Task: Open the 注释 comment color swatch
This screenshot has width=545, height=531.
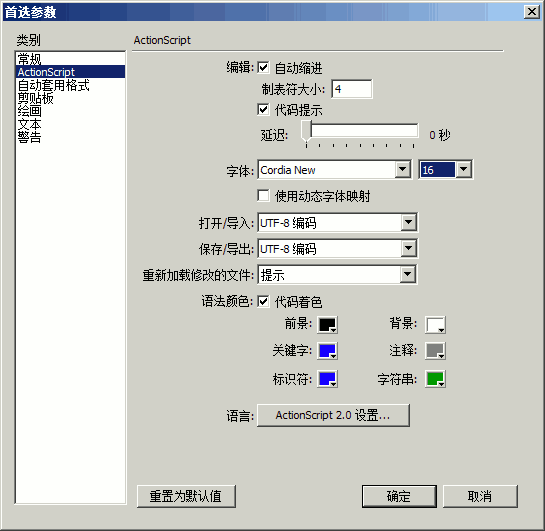Action: [x=435, y=351]
